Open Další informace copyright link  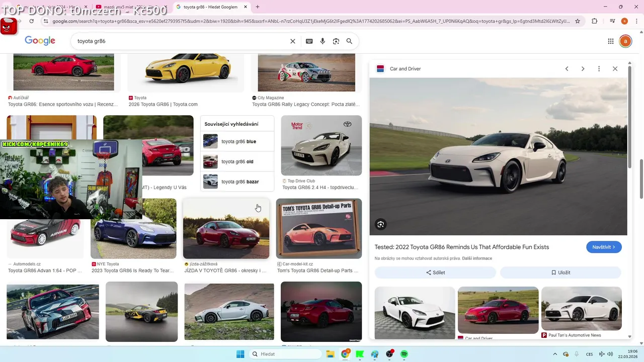pos(477,258)
